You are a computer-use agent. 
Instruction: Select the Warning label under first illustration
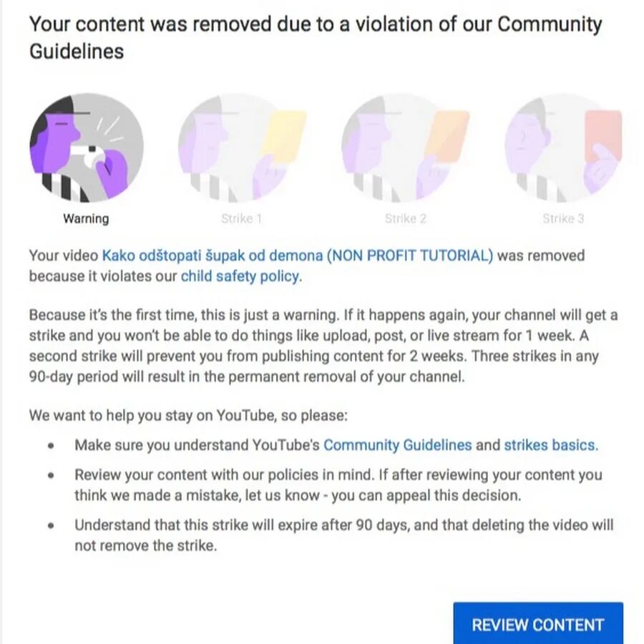(x=87, y=218)
